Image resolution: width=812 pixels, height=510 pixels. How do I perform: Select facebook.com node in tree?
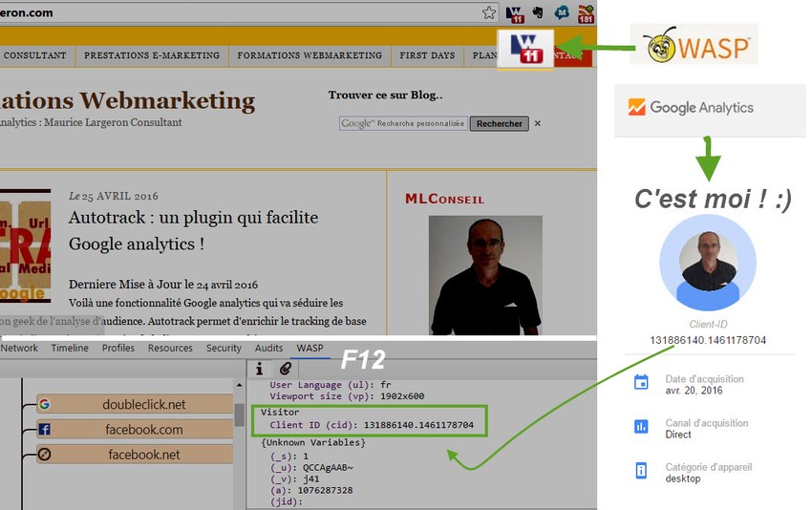coord(135,429)
